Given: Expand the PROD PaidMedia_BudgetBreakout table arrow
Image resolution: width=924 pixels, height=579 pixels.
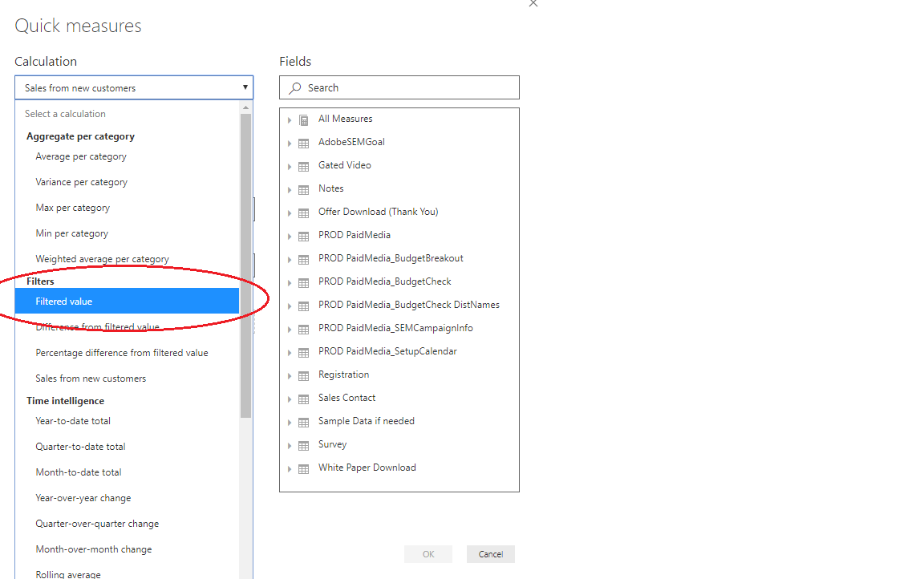Looking at the screenshot, I should coord(290,260).
